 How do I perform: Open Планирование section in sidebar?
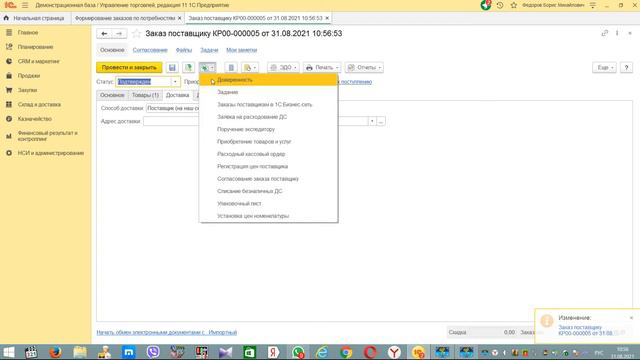click(35, 47)
